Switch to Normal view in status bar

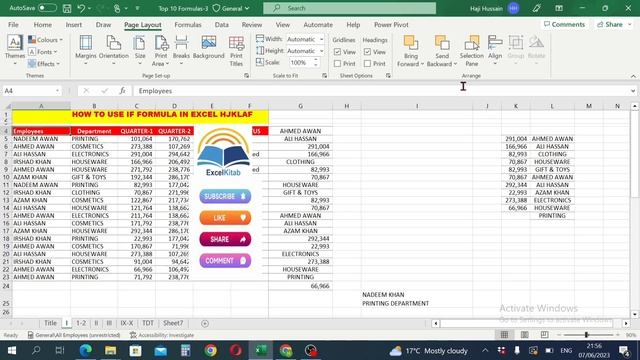(504, 335)
